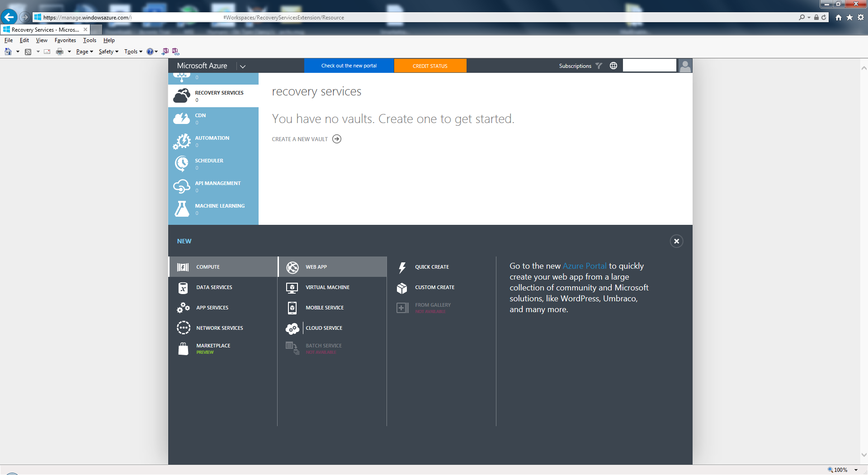Click Custom Create box icon
Image resolution: width=868 pixels, height=475 pixels.
(x=402, y=288)
